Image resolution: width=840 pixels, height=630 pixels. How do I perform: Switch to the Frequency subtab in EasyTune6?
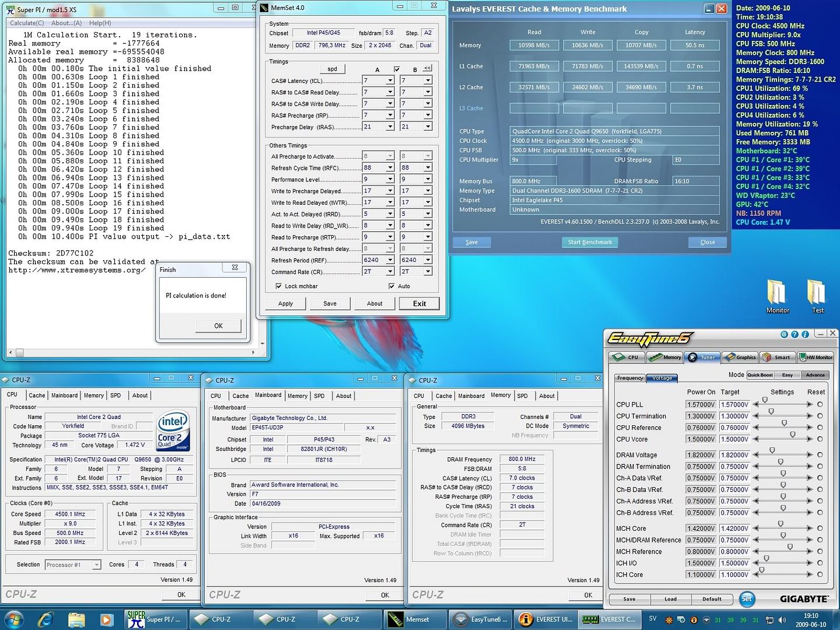pos(630,378)
